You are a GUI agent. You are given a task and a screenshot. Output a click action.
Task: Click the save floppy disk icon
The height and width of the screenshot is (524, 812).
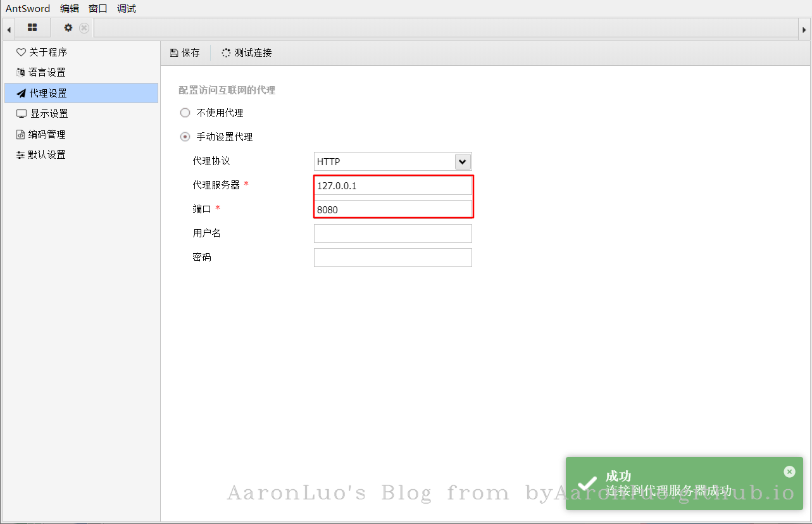(x=174, y=53)
